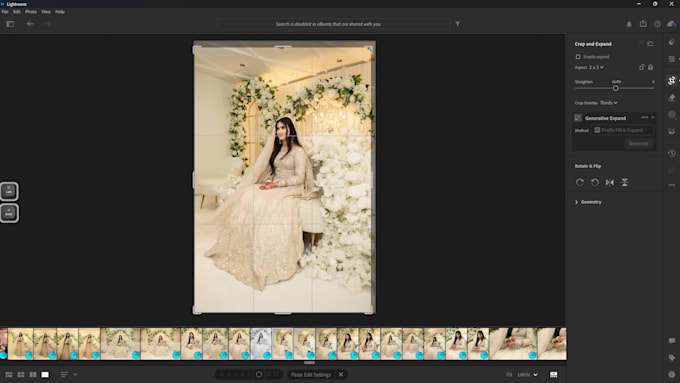
Task: Open the Help menu
Action: [x=60, y=12]
